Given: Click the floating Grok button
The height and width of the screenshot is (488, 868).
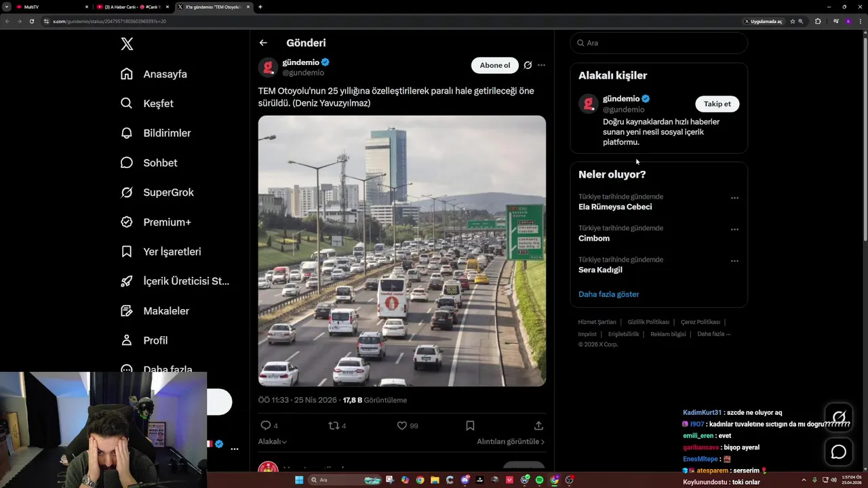Looking at the screenshot, I should pyautogui.click(x=839, y=417).
